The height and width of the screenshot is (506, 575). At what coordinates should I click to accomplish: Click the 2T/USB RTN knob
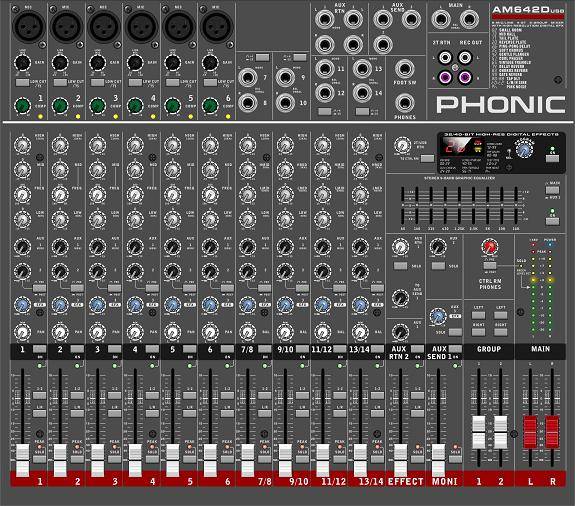point(402,146)
